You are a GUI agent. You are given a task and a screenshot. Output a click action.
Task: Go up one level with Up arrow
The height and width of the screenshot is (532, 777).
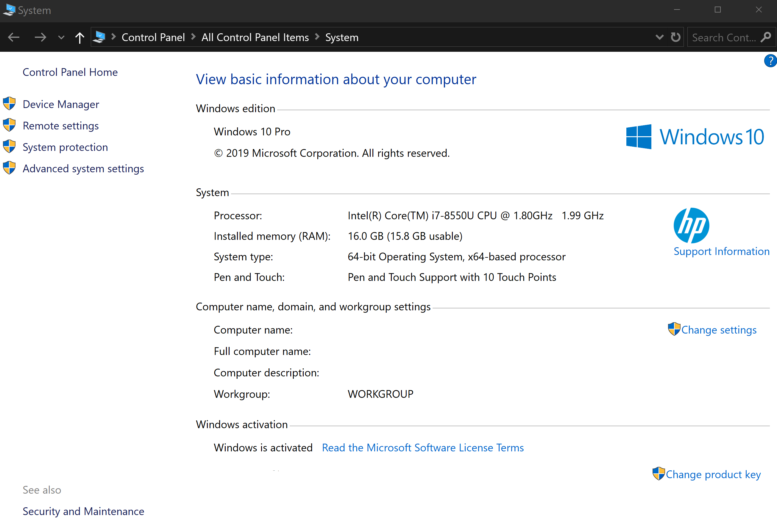pos(79,37)
